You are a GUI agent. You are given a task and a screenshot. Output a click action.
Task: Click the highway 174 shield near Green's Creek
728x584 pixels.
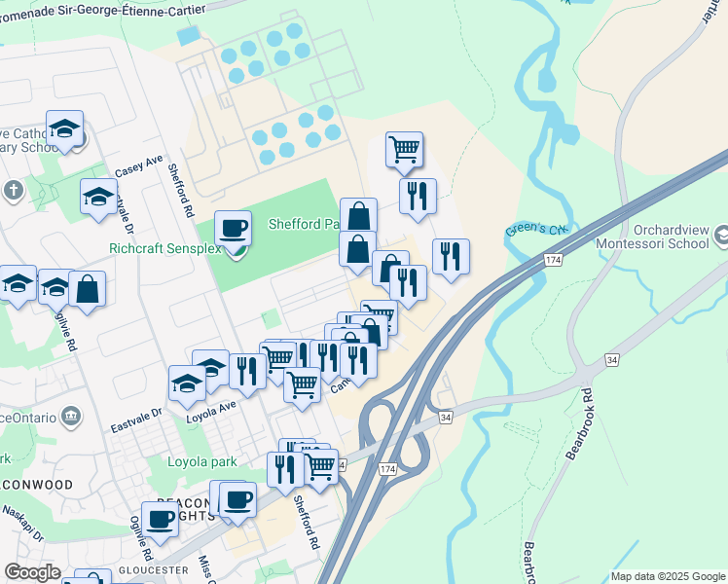click(x=553, y=260)
